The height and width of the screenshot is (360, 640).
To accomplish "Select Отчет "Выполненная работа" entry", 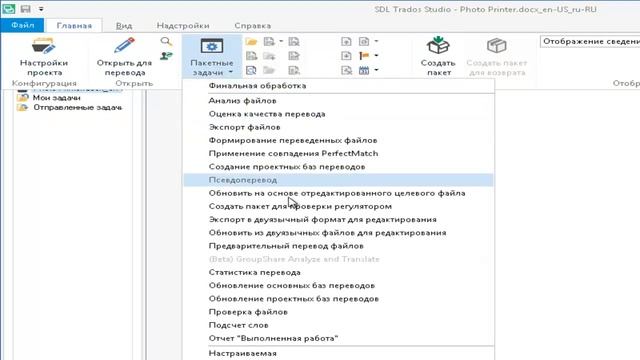I will point(338,338).
